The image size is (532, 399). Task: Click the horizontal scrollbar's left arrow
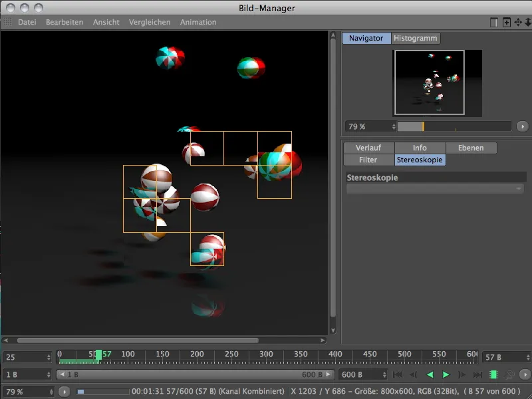tap(6, 340)
